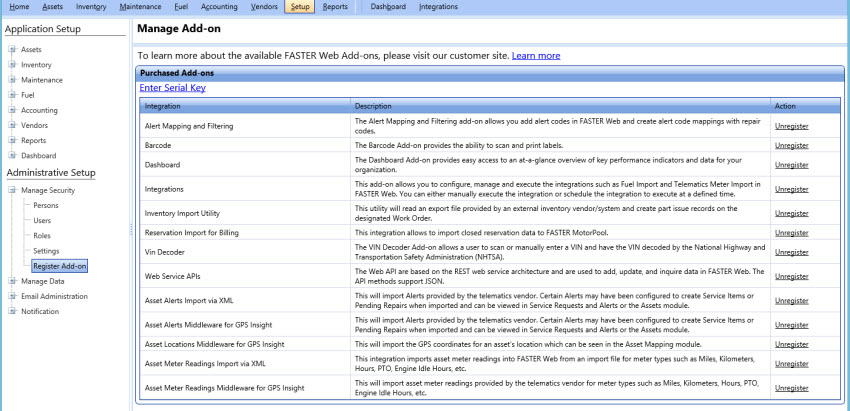The image size is (850, 411).
Task: Collapse the Manage Security node
Action: [11, 190]
